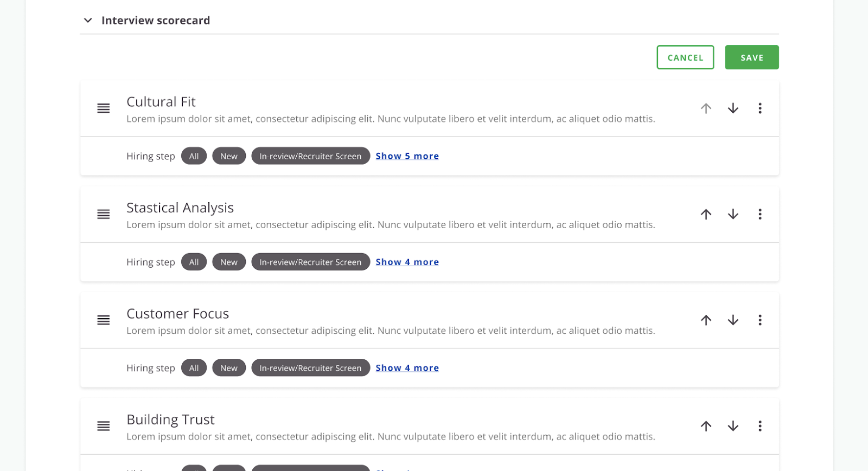This screenshot has width=868, height=471.
Task: Click the Cancel button
Action: pos(685,57)
